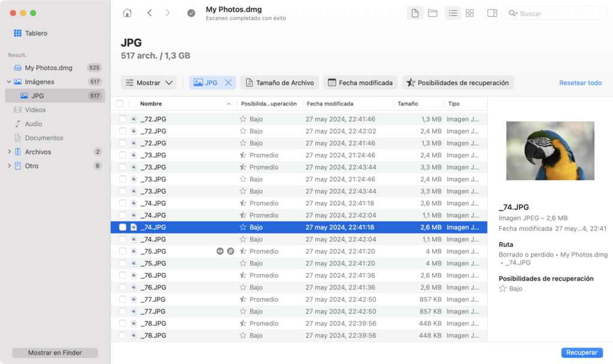Select the grid view icon
613x364 pixels.
coord(470,13)
